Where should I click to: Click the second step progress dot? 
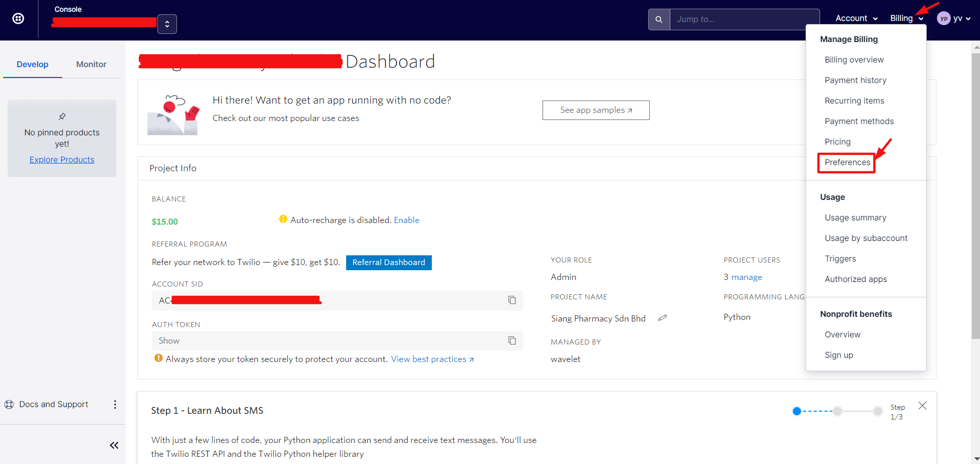[837, 411]
